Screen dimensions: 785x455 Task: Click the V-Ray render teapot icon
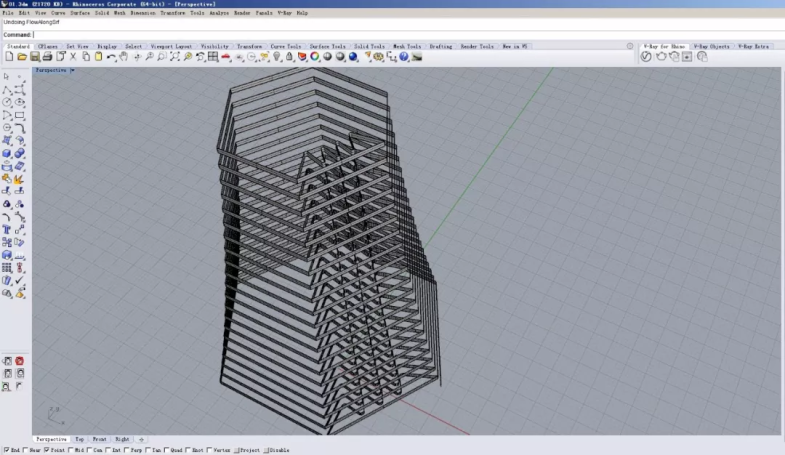660,57
